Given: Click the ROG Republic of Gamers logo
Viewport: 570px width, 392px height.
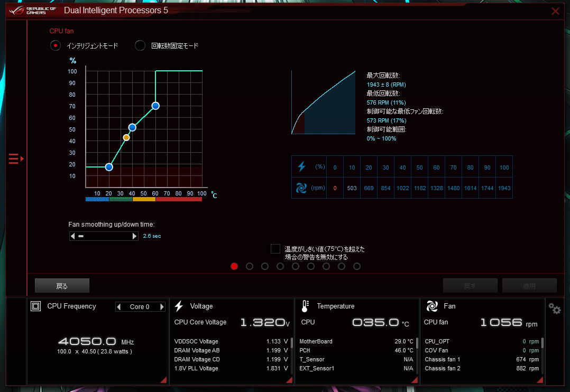Looking at the screenshot, I should 33,11.
